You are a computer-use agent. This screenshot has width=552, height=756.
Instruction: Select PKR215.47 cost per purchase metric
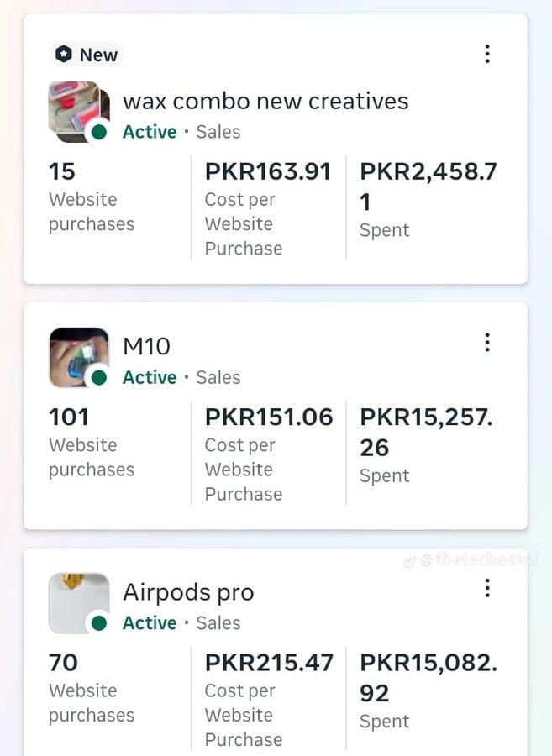pos(269,700)
